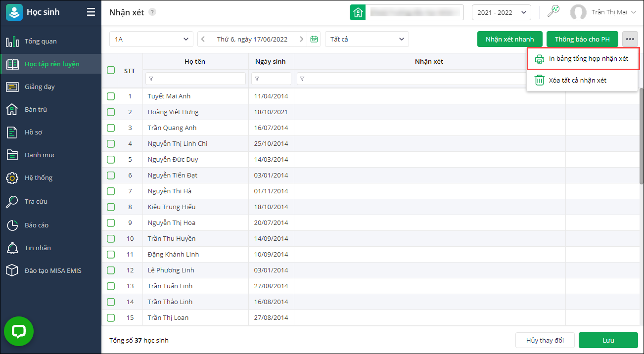Check the box for Nguyễn Thị Linh Chi
Screen dimensions: 644x354
click(111, 143)
